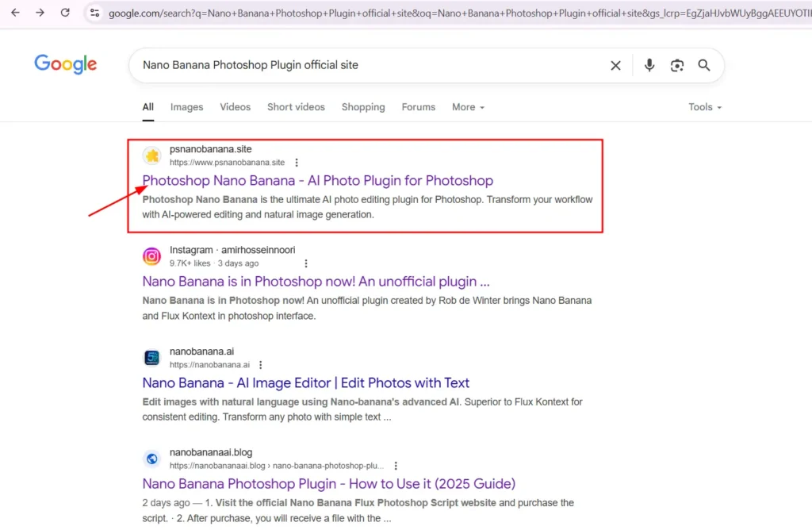Click the Google logo

tap(66, 63)
